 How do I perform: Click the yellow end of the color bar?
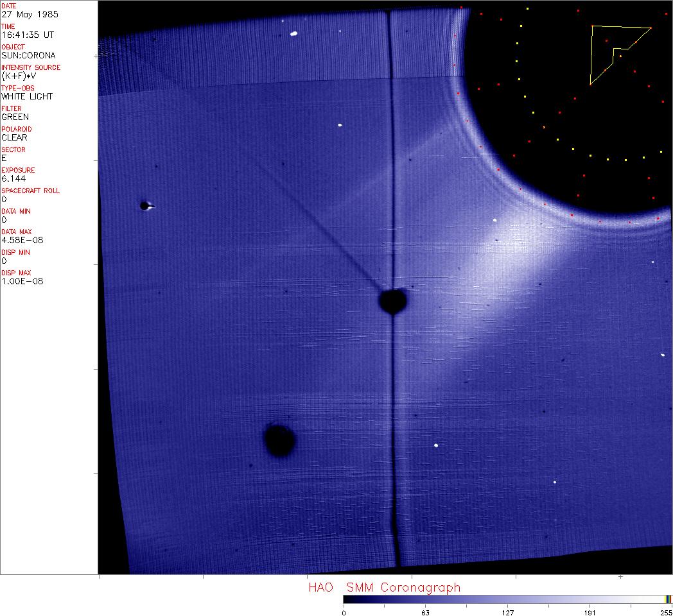point(668,599)
